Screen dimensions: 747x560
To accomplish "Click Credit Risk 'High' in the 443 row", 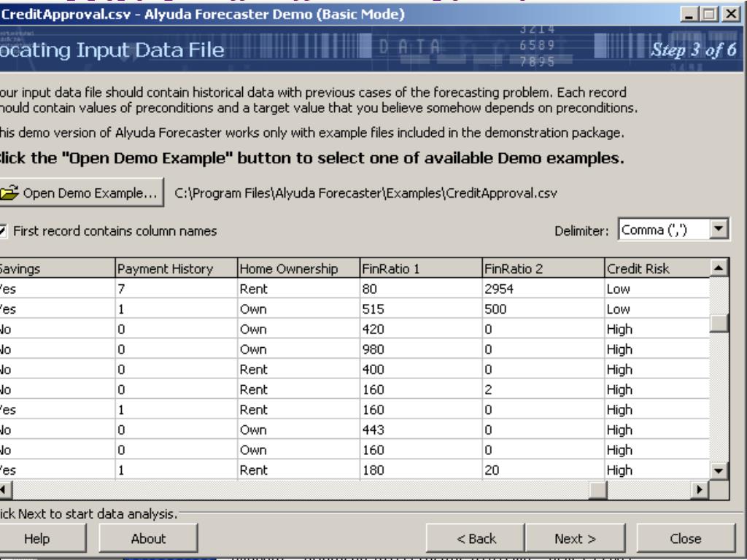I will pos(657,429).
